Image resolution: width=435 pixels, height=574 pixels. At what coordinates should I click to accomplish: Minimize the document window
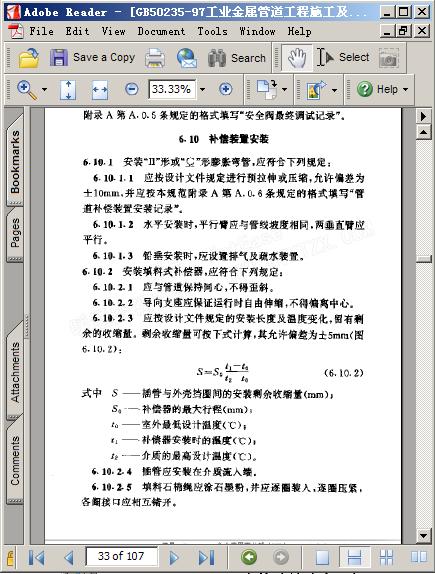387,30
